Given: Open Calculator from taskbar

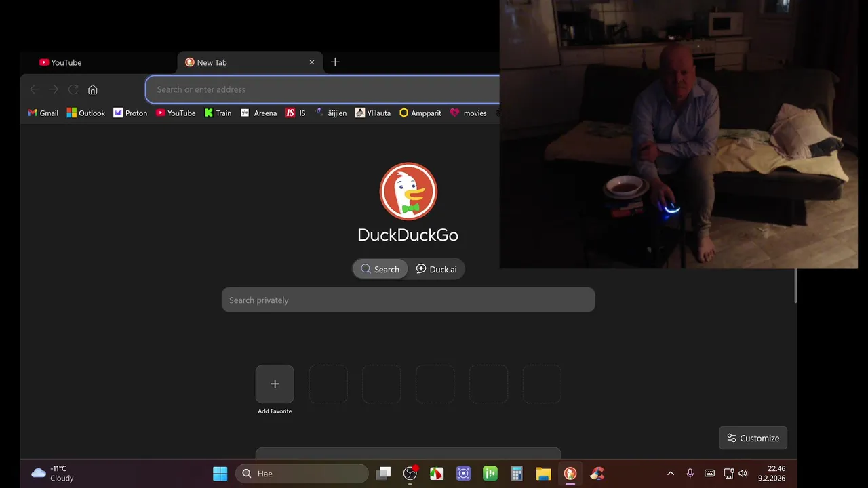Looking at the screenshot, I should point(517,474).
